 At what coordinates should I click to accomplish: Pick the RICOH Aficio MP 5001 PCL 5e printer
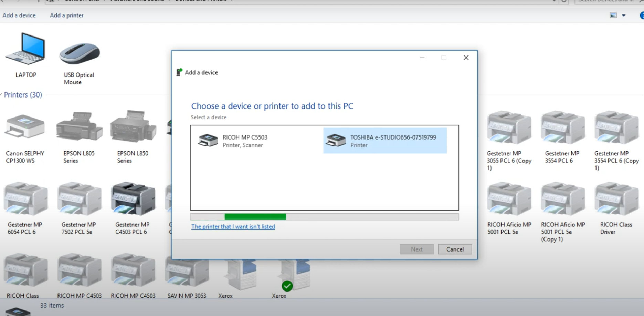(509, 200)
